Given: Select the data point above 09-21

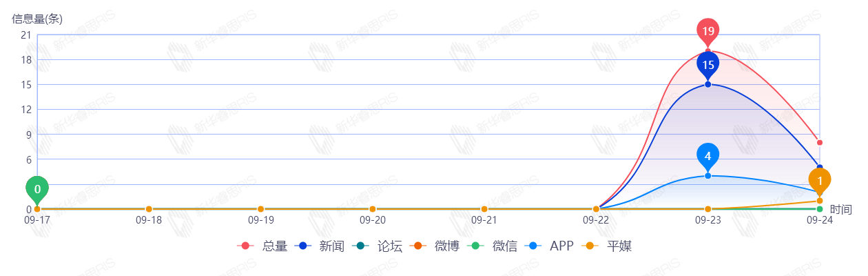Looking at the screenshot, I should pyautogui.click(x=484, y=209).
